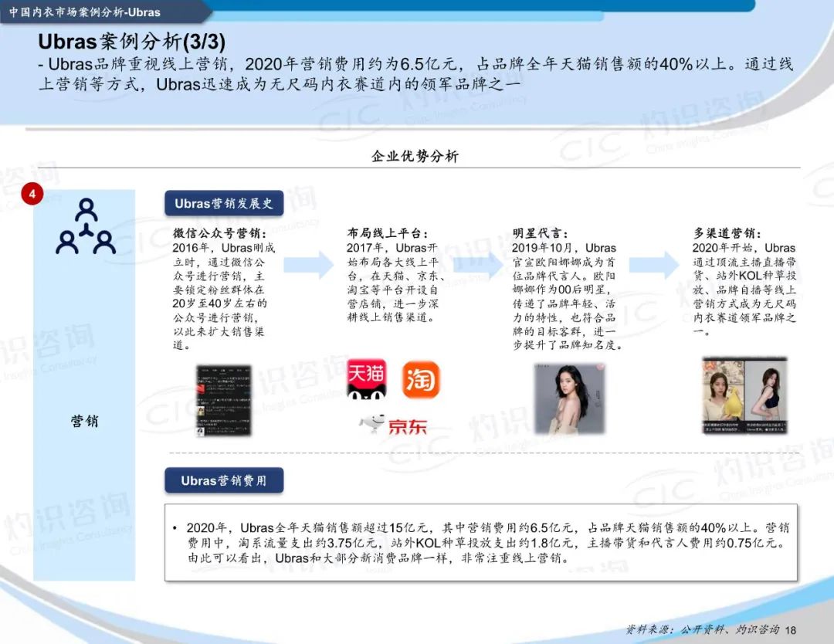The width and height of the screenshot is (834, 644).
Task: Click the 企业优势分析 section heading
Action: pyautogui.click(x=415, y=156)
